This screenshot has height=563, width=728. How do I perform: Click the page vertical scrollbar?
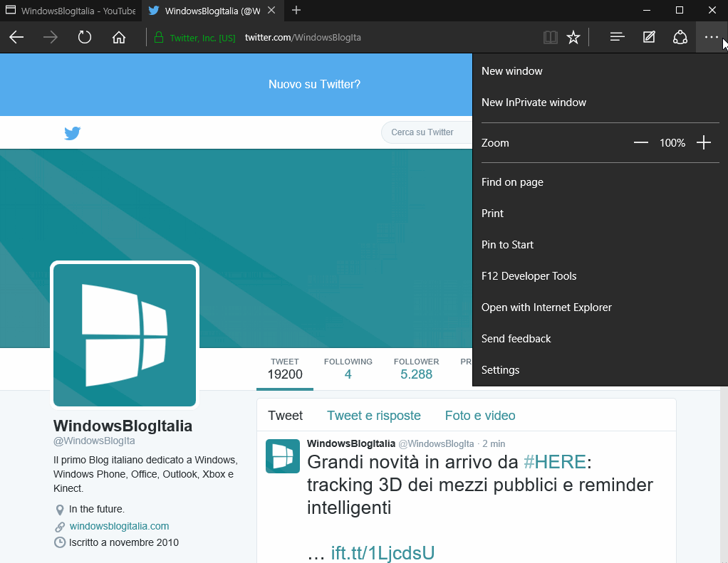point(723,475)
